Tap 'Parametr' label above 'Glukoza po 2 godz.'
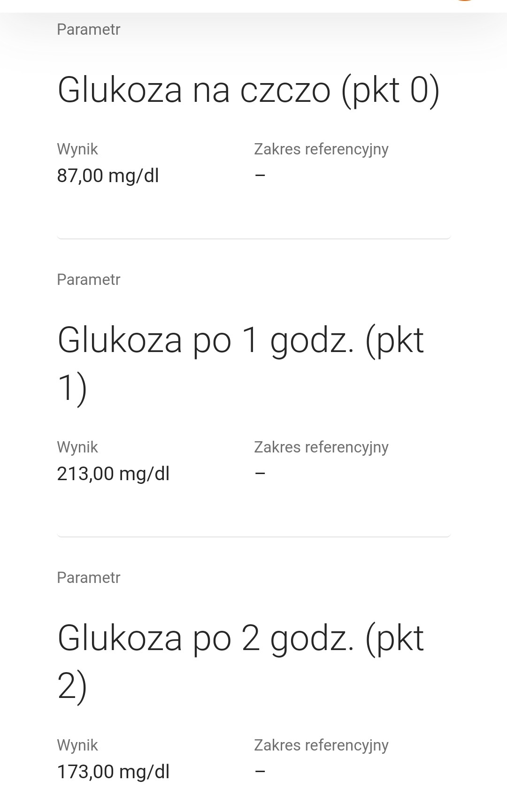The height and width of the screenshot is (812, 507). 89,578
